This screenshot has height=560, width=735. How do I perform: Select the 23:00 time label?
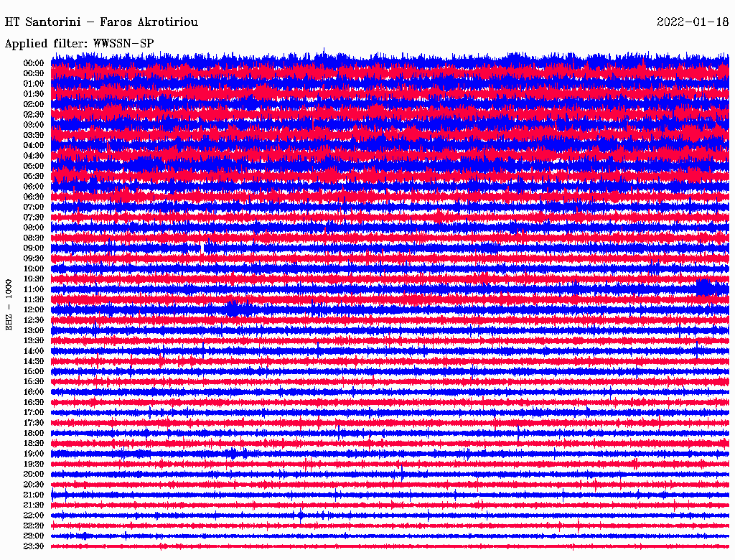[x=34, y=536]
